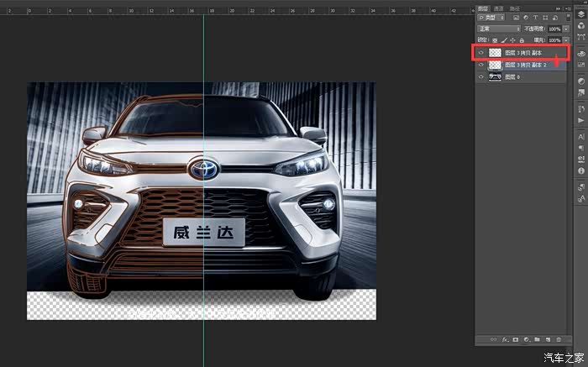Create a new adjustment layer icon

(x=527, y=339)
